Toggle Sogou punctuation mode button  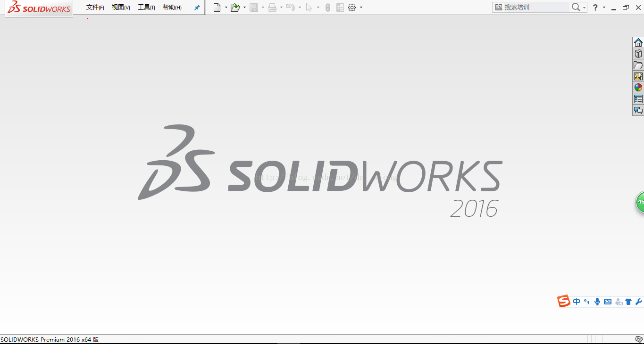(586, 302)
